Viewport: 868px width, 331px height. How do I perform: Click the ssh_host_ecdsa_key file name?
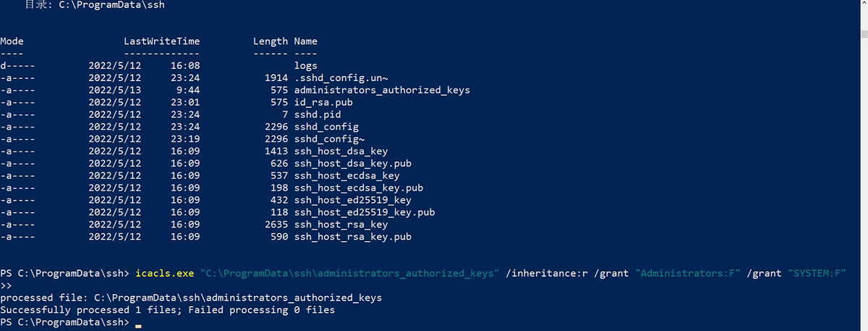(346, 176)
